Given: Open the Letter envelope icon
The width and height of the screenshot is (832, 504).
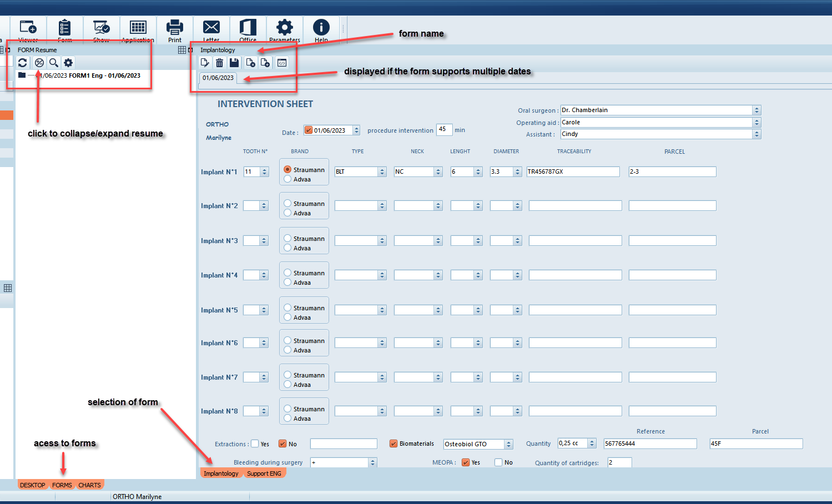Looking at the screenshot, I should click(x=211, y=29).
